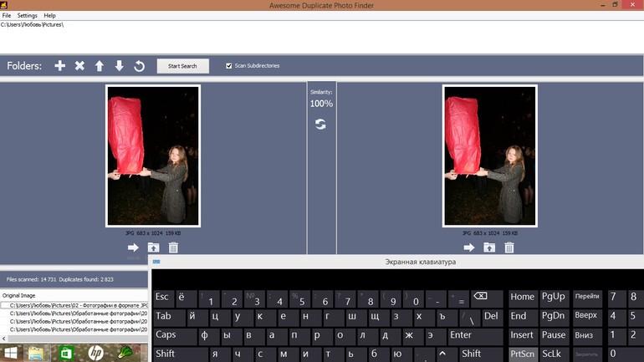This screenshot has height=362, width=644.
Task: Open the Help menu
Action: tap(50, 16)
